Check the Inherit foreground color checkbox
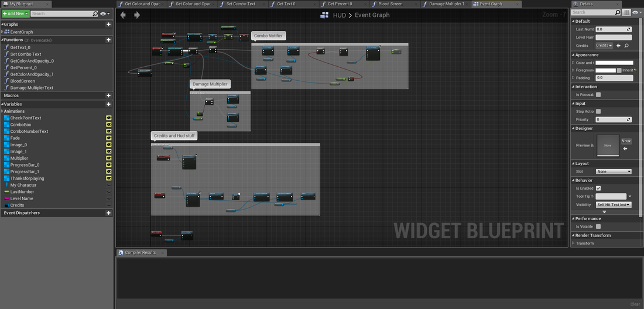The width and height of the screenshot is (644, 309). [619, 70]
